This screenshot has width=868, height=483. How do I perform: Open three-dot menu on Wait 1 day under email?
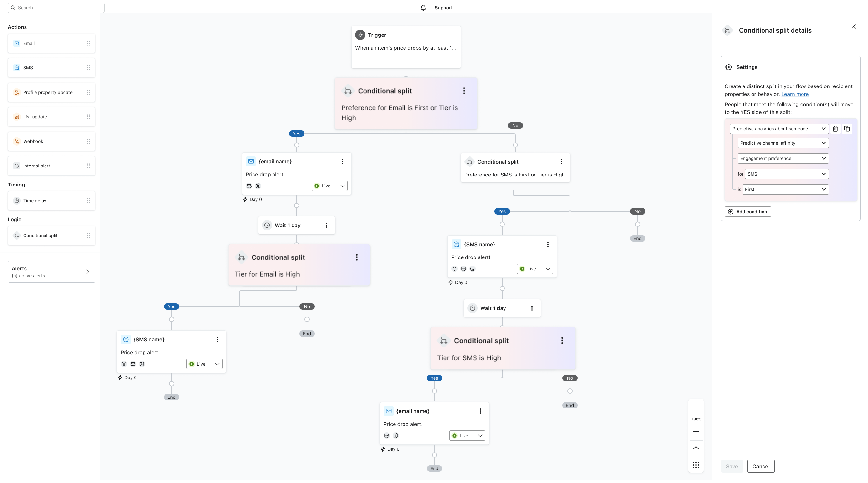(x=326, y=225)
